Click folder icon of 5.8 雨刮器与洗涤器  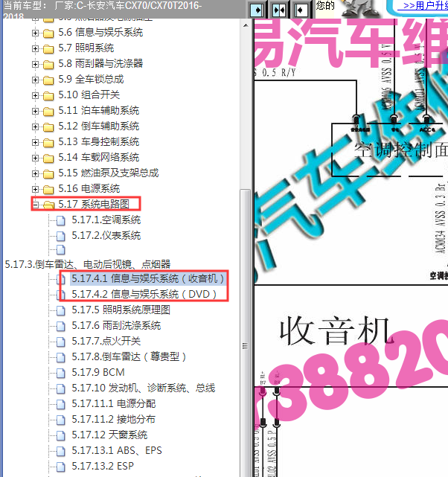48,65
